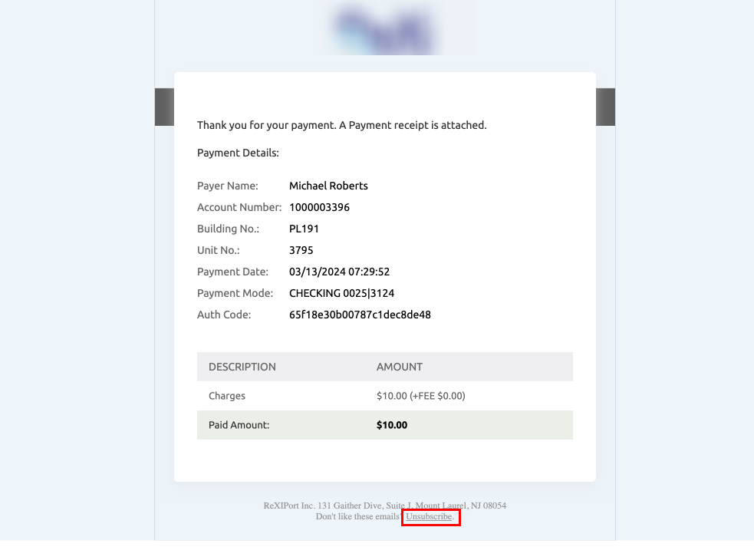Click the ReXIPort Inc. address line
754x560 pixels.
tap(384, 506)
